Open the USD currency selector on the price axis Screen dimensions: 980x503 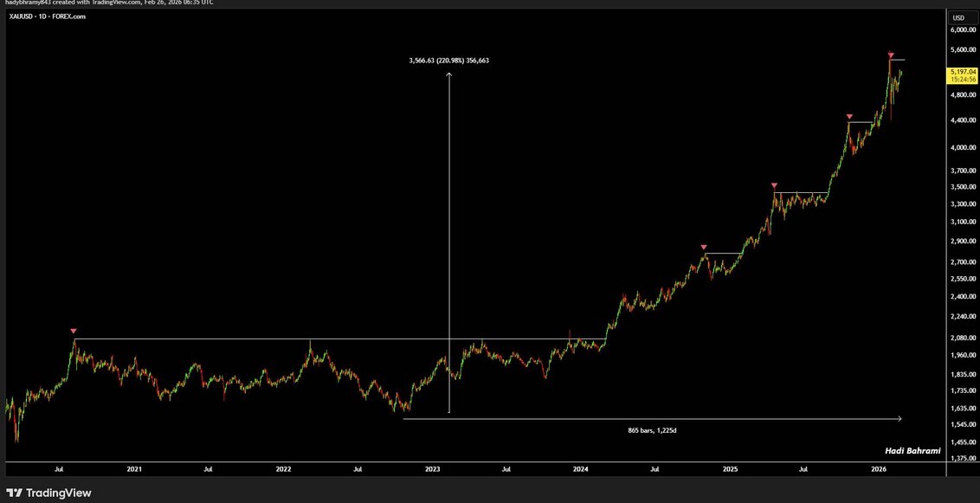pyautogui.click(x=958, y=18)
